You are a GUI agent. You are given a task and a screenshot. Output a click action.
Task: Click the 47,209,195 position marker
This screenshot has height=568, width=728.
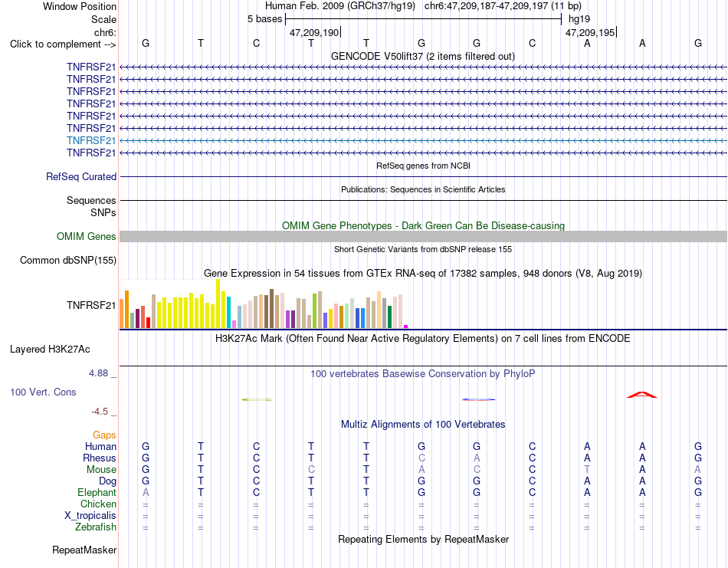pos(590,32)
